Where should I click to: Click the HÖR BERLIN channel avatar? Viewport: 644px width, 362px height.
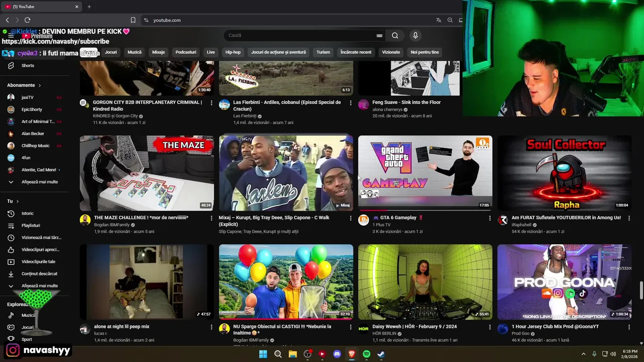[363, 329]
